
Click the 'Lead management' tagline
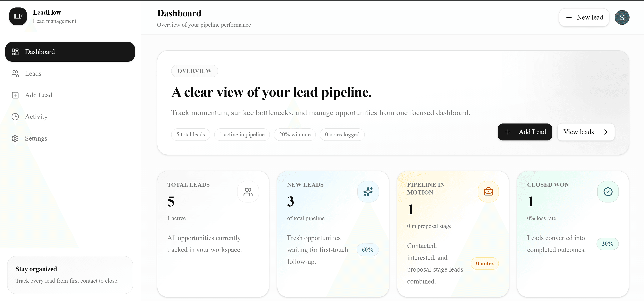(54, 21)
